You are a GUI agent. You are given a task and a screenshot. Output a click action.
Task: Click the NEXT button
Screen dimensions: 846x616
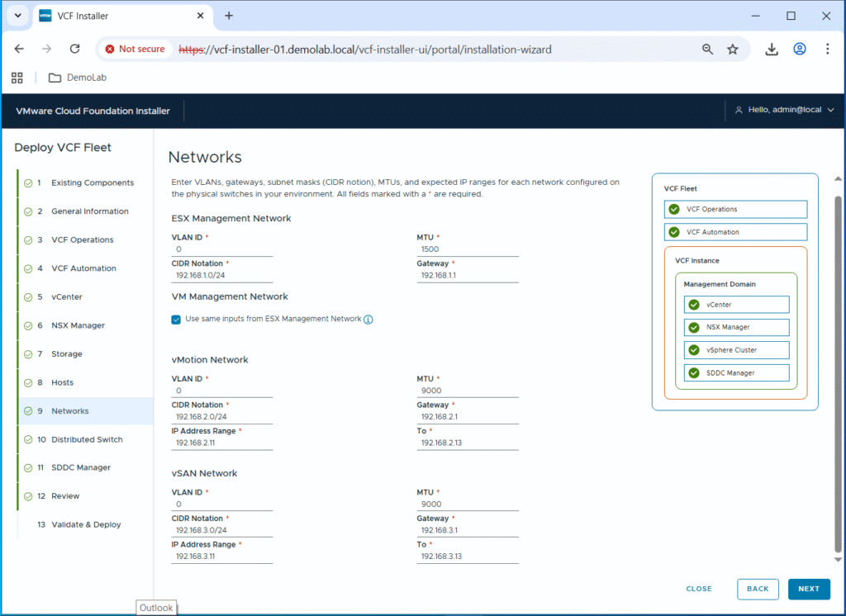click(x=808, y=589)
